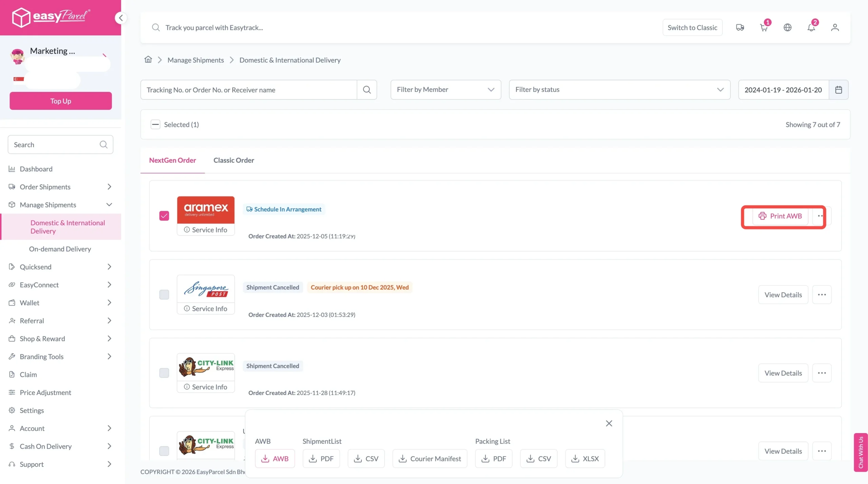Screen dimensions: 868x484
Task: Collapse the sidebar with the arrow button
Action: [121, 18]
